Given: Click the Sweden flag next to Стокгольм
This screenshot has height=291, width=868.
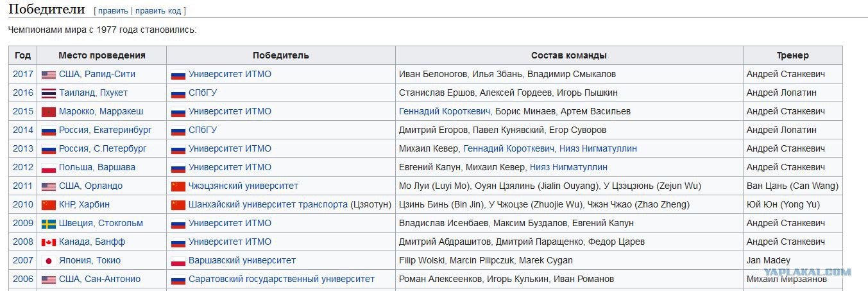Looking at the screenshot, I should (49, 224).
